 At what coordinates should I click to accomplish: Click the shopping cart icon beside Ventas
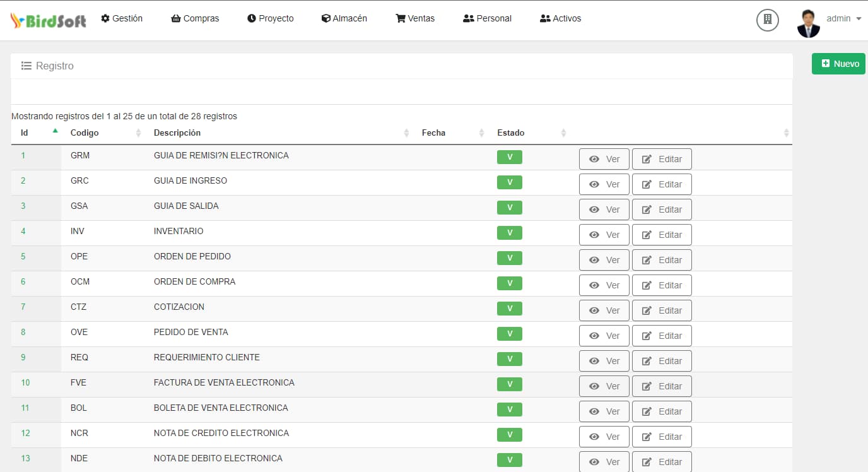click(x=400, y=18)
